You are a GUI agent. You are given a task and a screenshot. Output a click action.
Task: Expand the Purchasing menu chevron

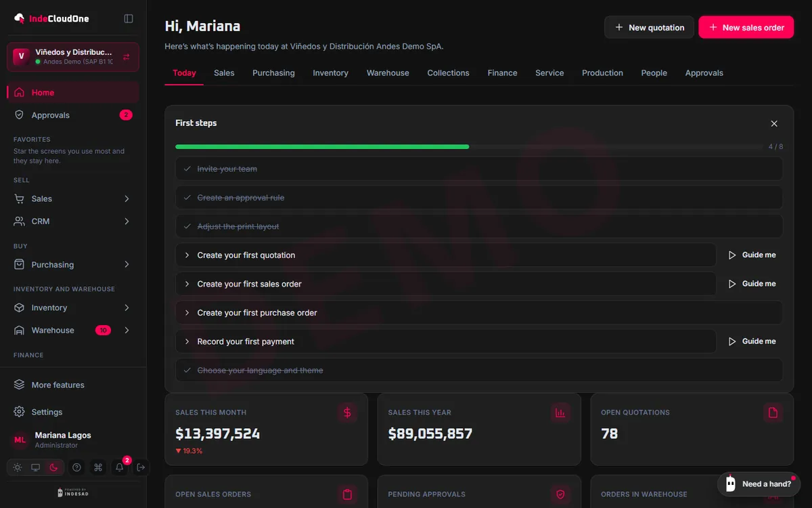coord(127,265)
